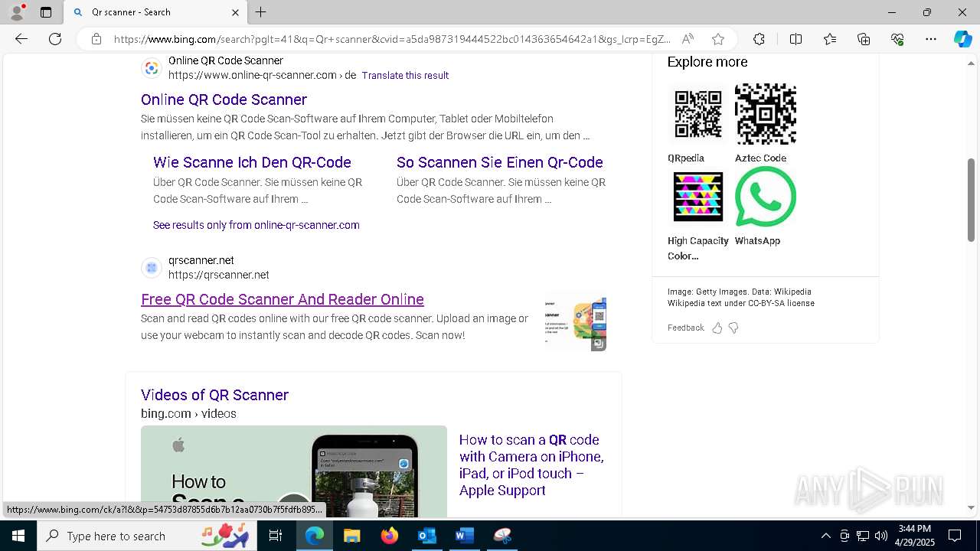Open Online QR Code Scanner result
Image resolution: width=980 pixels, height=551 pixels.
point(224,99)
